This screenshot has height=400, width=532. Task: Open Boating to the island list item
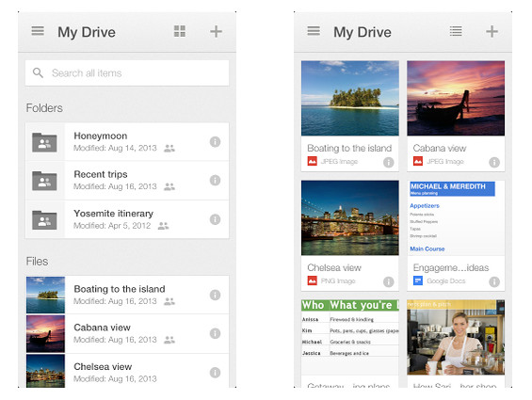point(127,295)
